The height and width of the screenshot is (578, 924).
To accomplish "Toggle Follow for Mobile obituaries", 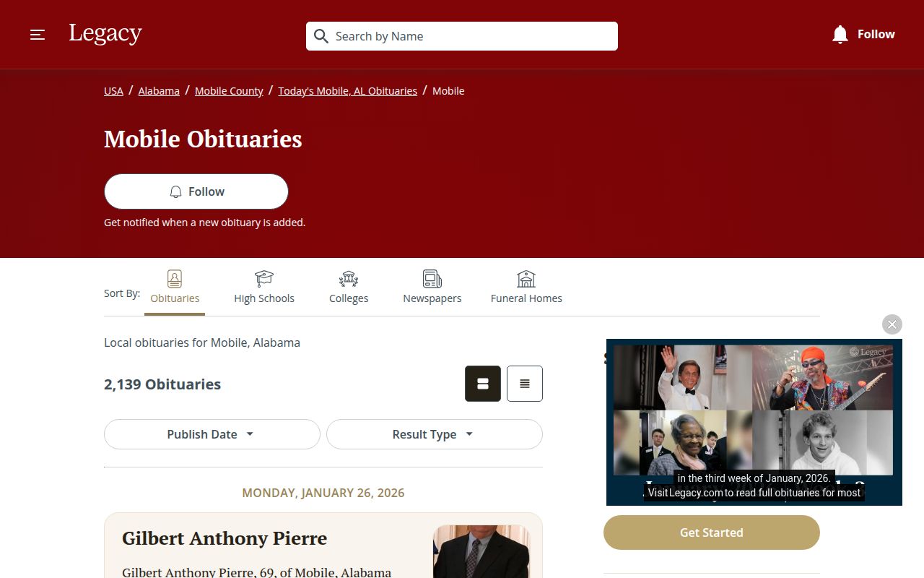I will (196, 191).
